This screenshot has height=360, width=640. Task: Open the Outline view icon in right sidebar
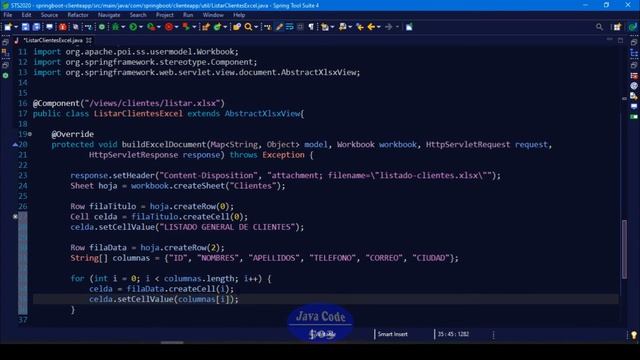click(x=634, y=53)
